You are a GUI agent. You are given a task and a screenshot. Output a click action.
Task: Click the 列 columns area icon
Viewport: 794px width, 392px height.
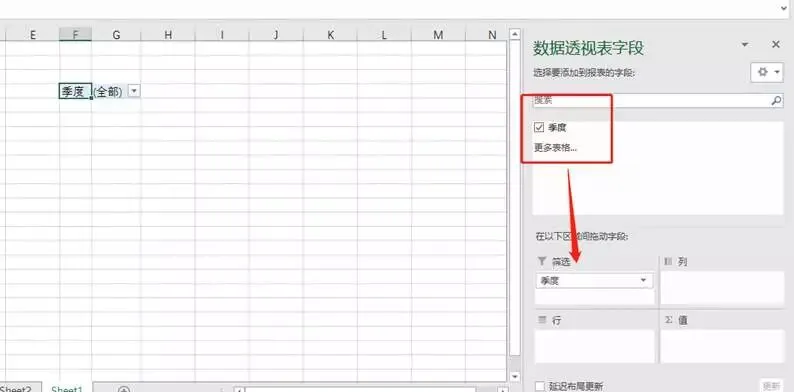click(x=668, y=261)
